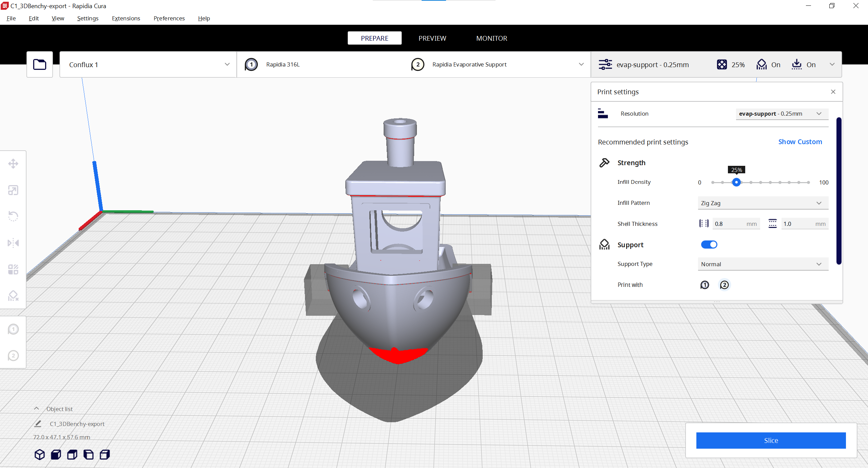Open the Support Type Normal dropdown
This screenshot has height=468, width=868.
pos(763,264)
